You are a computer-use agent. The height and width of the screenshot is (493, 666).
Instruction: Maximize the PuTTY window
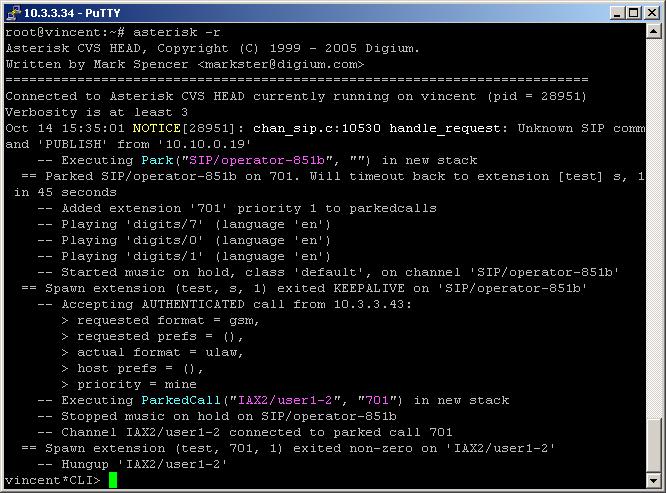[632, 13]
